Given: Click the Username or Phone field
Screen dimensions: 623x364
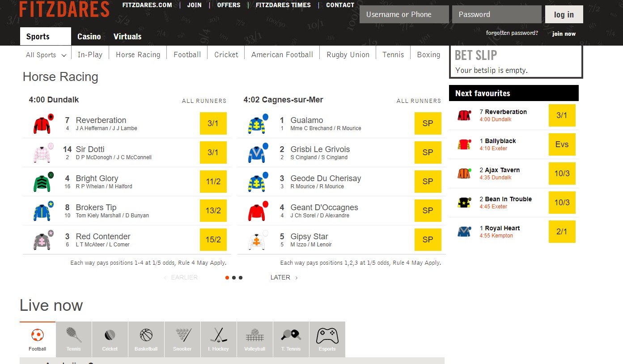Looking at the screenshot, I should [x=404, y=14].
